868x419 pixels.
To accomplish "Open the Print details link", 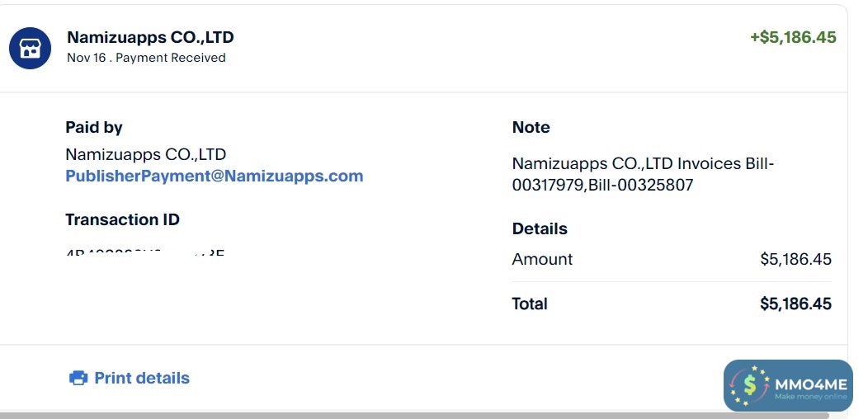I will coord(141,378).
